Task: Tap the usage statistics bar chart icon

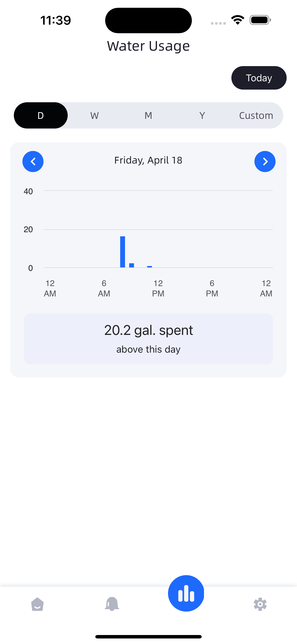Action: [186, 593]
